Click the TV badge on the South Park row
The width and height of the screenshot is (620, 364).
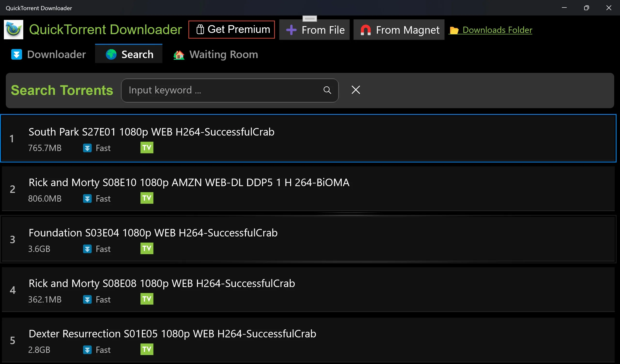coord(147,148)
